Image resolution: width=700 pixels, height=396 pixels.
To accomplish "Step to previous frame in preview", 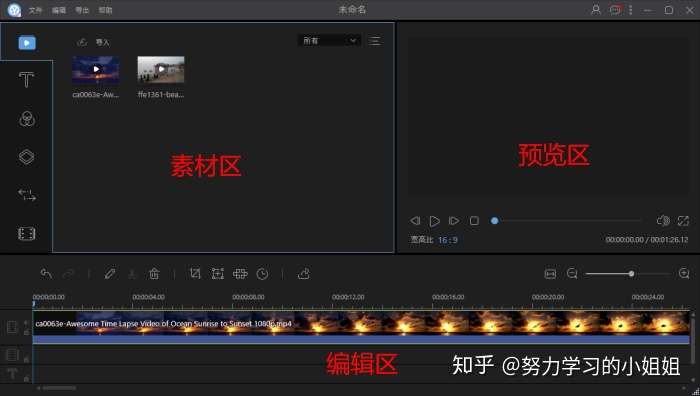I will point(415,221).
